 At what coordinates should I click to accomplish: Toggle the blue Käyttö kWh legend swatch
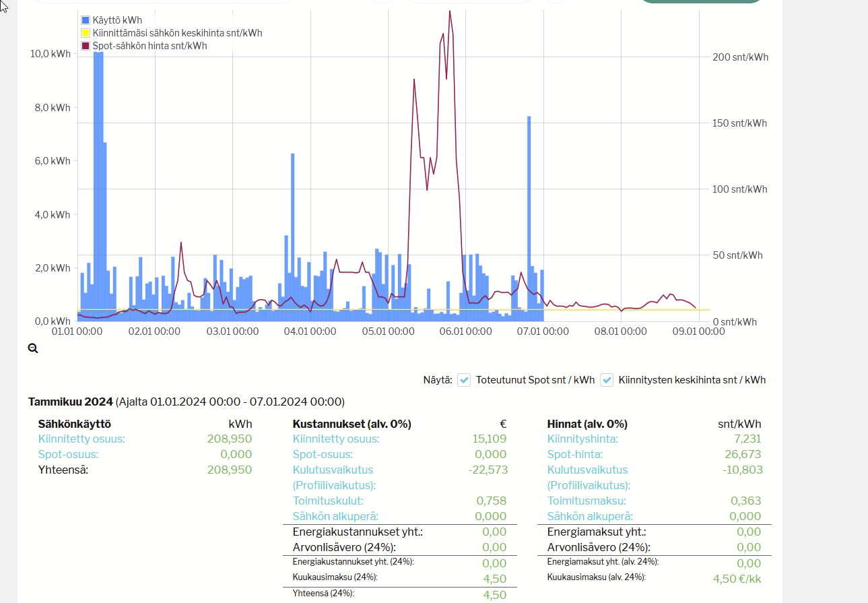(86, 20)
